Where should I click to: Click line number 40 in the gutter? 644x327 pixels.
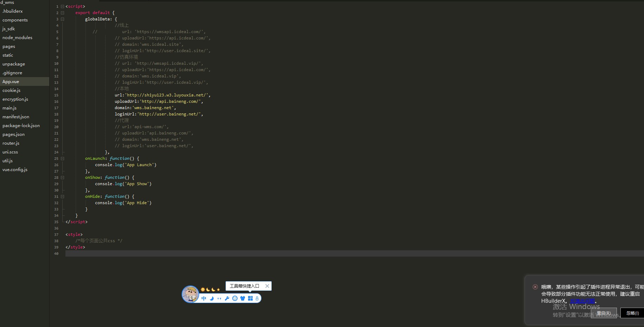(56, 253)
